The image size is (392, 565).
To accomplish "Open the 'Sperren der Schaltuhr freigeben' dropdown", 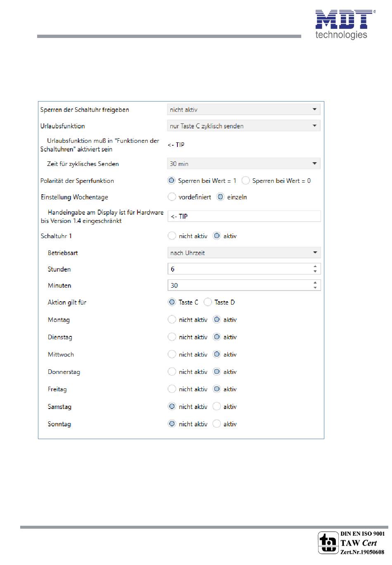I will (244, 109).
